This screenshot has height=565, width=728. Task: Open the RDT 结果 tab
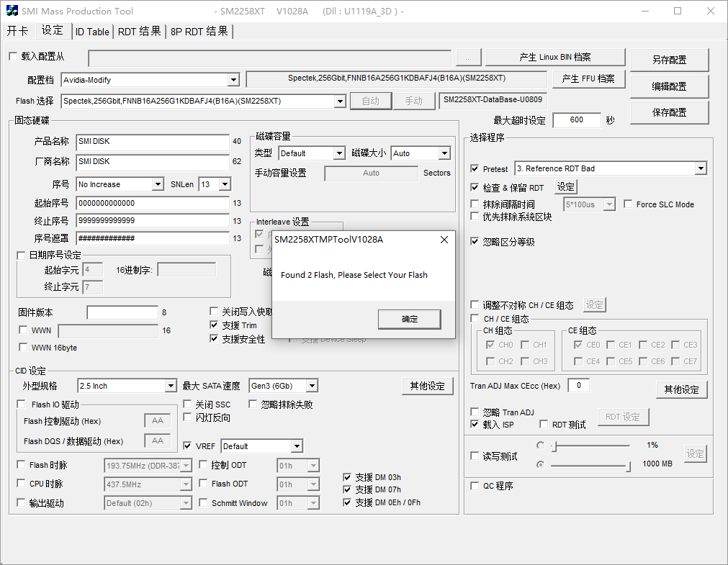pyautogui.click(x=139, y=32)
